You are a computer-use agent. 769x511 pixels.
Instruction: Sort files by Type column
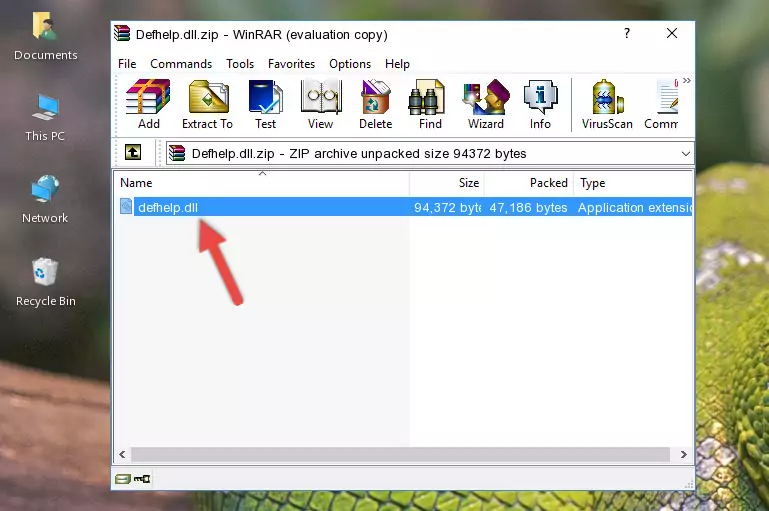pos(633,183)
